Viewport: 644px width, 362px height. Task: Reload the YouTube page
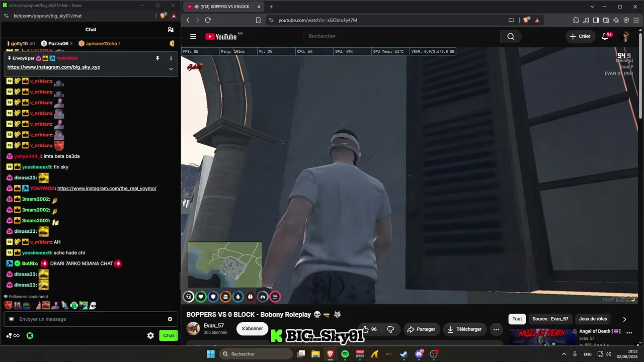tap(208, 20)
